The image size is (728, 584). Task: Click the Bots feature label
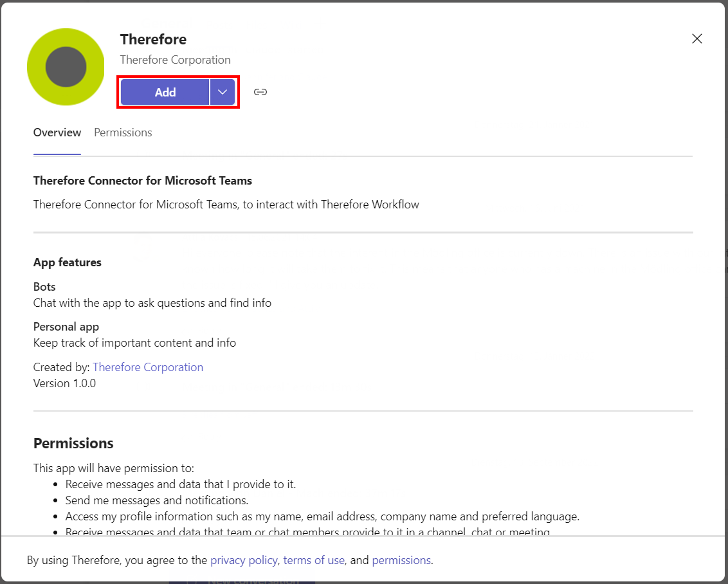tap(44, 287)
